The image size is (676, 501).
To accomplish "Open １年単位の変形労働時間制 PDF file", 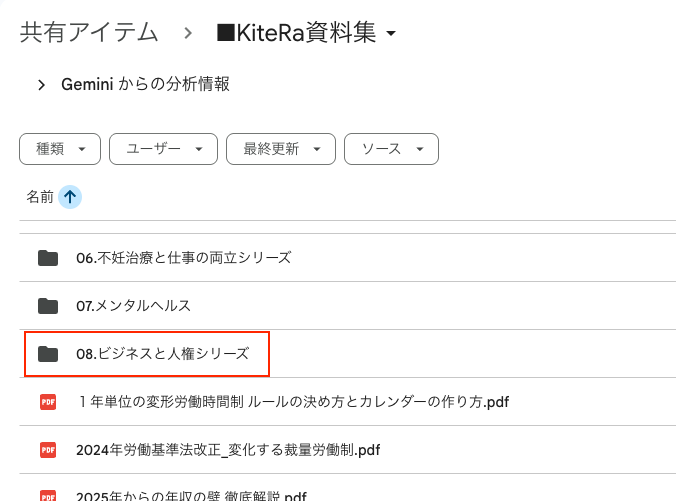I will (295, 402).
